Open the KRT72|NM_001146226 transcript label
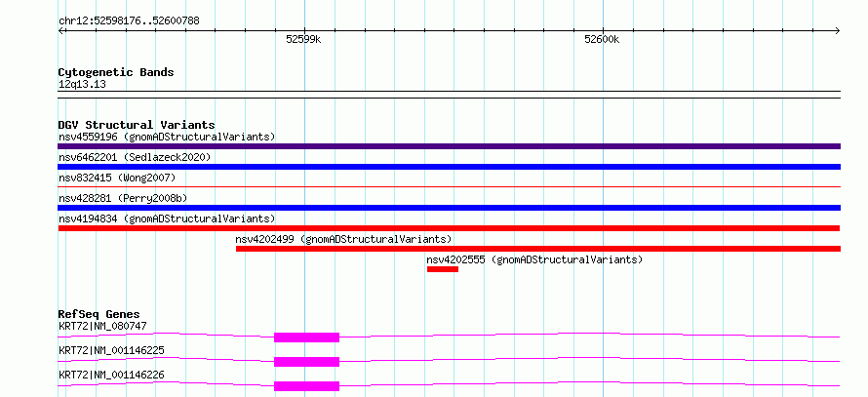The image size is (868, 397). coord(111,375)
